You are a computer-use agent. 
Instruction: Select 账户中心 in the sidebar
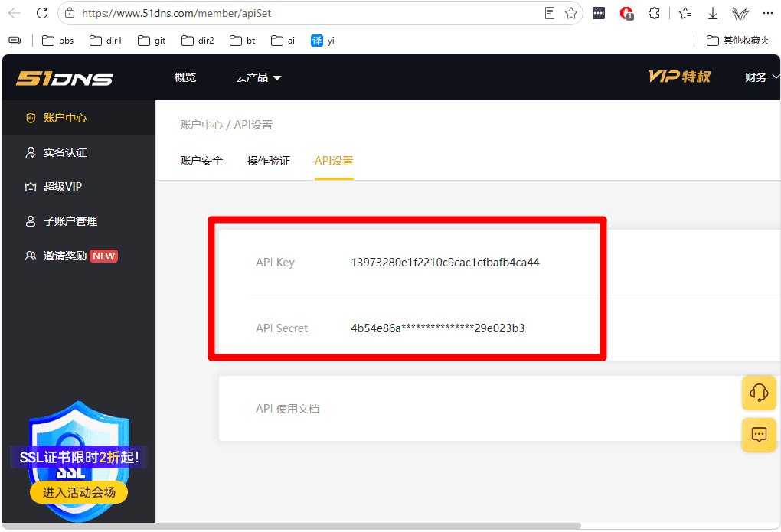79,118
